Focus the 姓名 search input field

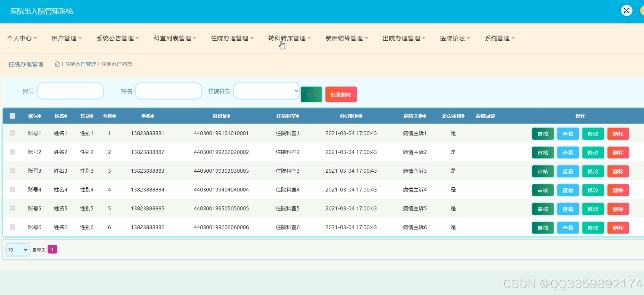point(168,91)
